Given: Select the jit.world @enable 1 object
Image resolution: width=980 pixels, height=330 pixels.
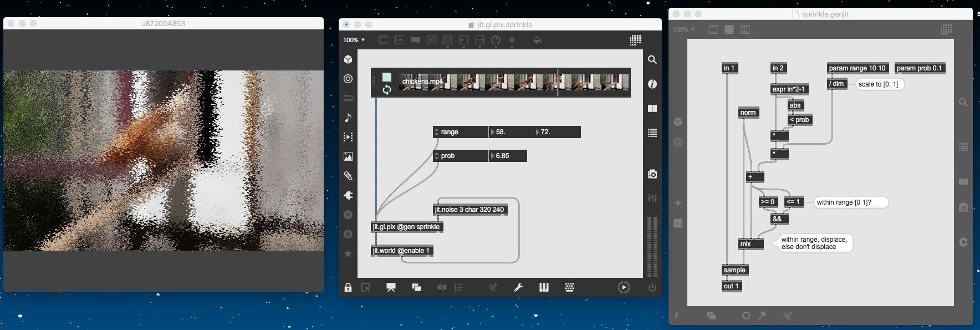Looking at the screenshot, I should 402,251.
